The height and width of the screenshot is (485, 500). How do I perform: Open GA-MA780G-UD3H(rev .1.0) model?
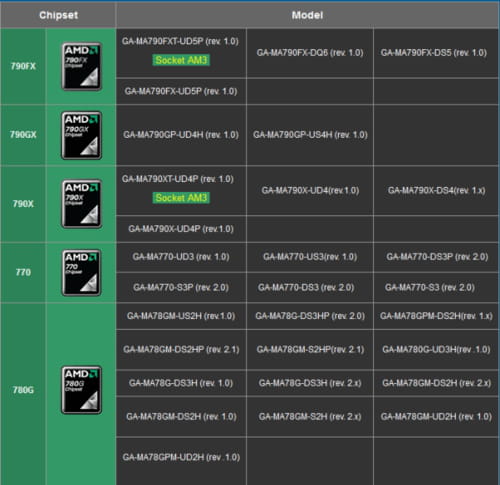tap(436, 349)
